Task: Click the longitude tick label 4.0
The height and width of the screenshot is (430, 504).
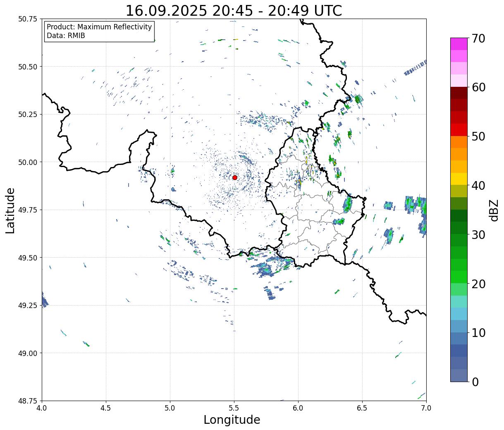Action: 42,408
